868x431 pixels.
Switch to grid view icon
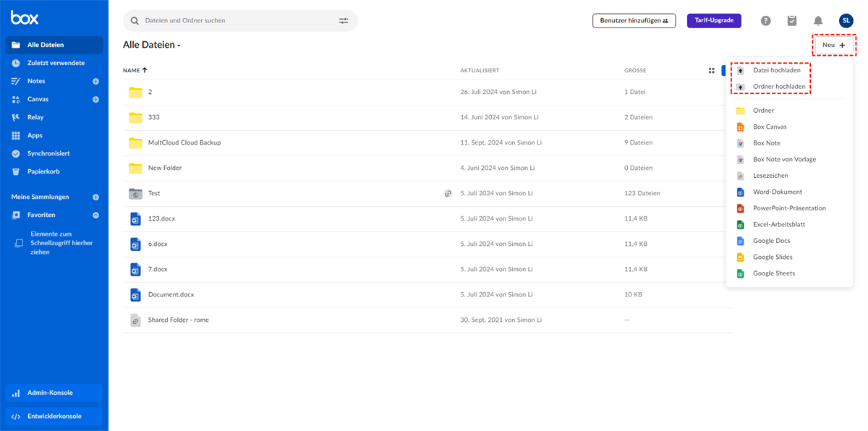[x=711, y=71]
